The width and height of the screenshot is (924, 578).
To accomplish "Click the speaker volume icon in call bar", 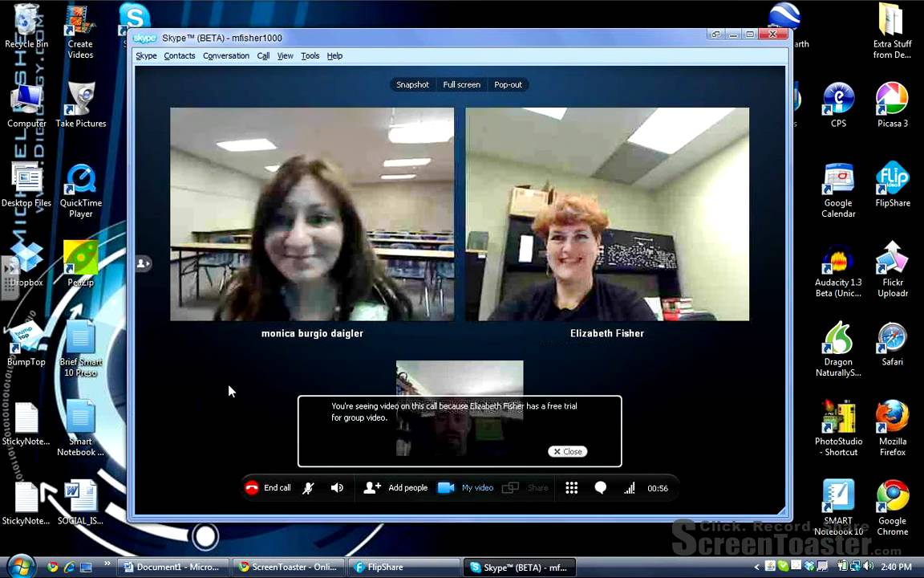I will 337,488.
